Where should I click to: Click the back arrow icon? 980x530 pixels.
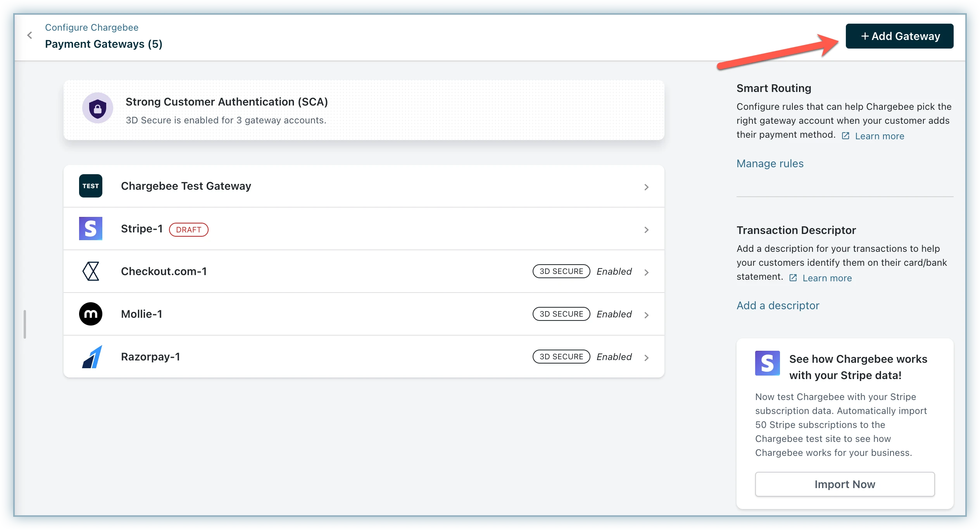click(x=30, y=35)
